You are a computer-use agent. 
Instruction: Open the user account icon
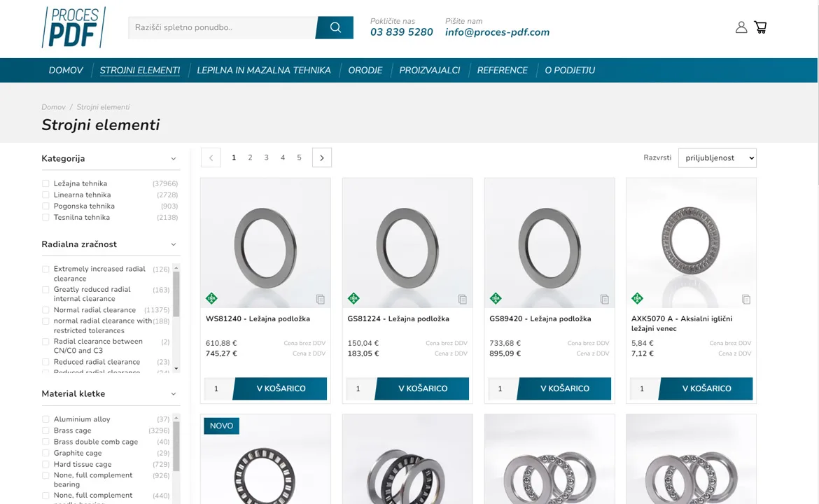[741, 27]
